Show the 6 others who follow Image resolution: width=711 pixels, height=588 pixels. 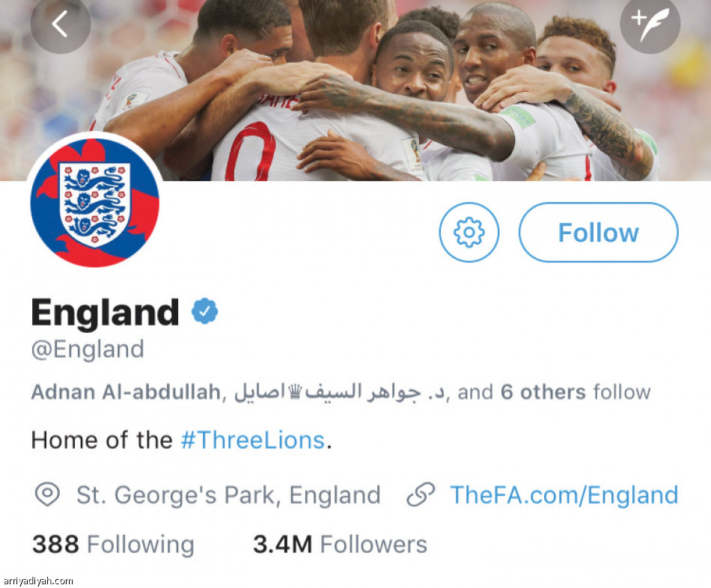point(543,392)
